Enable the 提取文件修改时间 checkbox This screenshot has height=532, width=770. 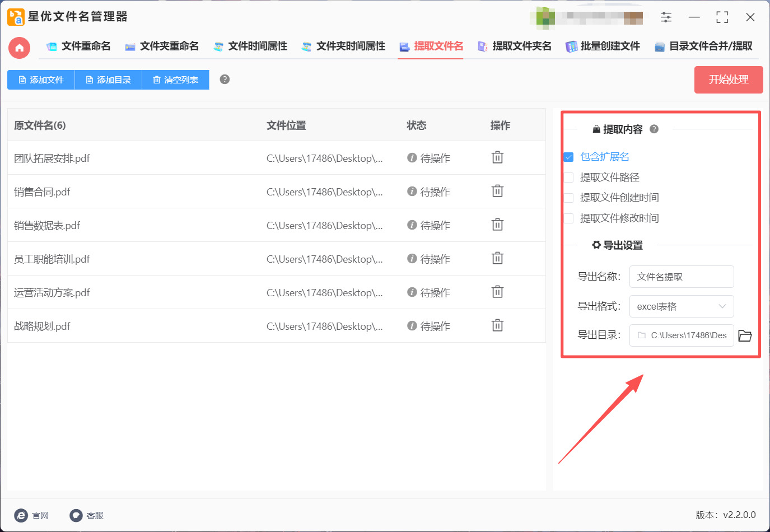pyautogui.click(x=568, y=218)
